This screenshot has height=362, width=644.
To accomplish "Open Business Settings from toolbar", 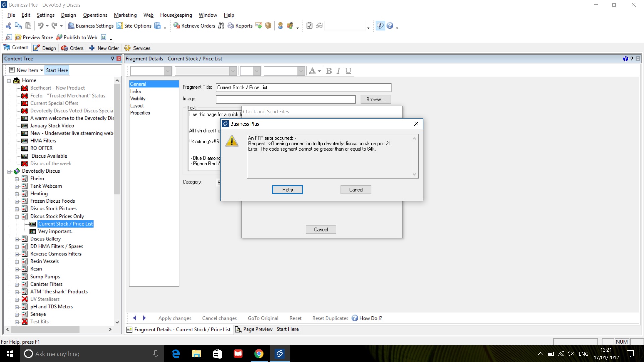I will coord(91,26).
